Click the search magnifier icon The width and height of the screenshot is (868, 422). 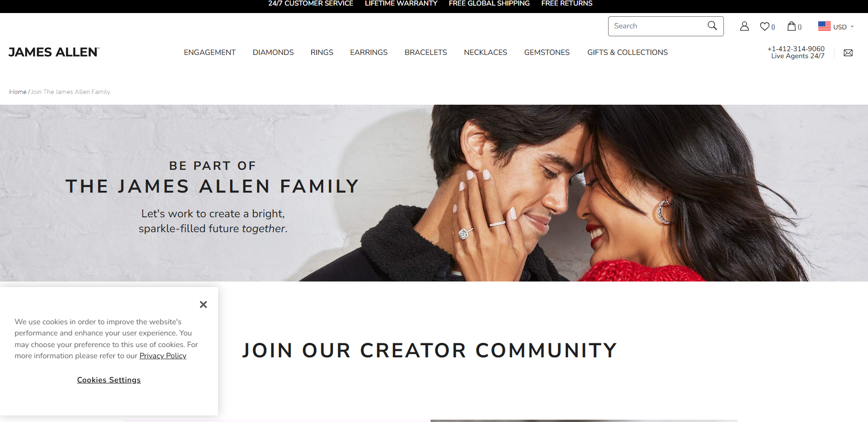click(712, 26)
